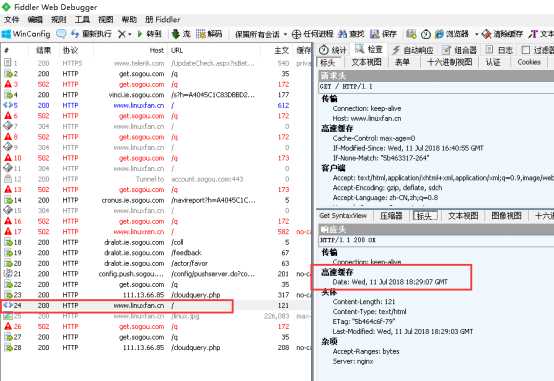The image size is (554, 381).
Task: Sort sessions by the URL column header
Action: pyautogui.click(x=177, y=51)
